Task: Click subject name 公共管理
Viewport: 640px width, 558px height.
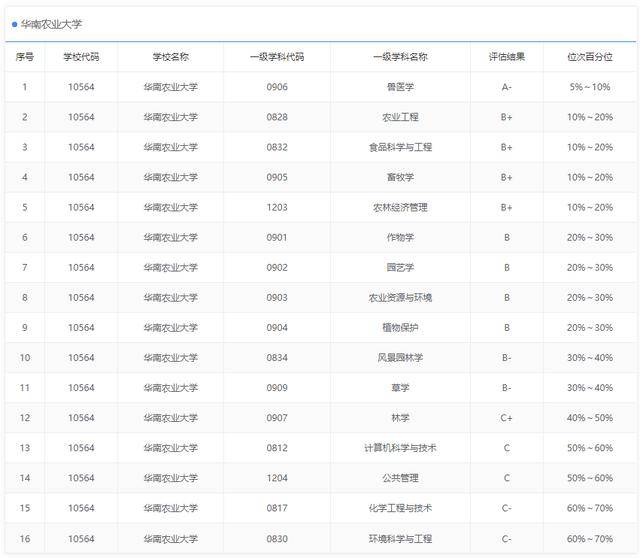Action: coord(400,478)
